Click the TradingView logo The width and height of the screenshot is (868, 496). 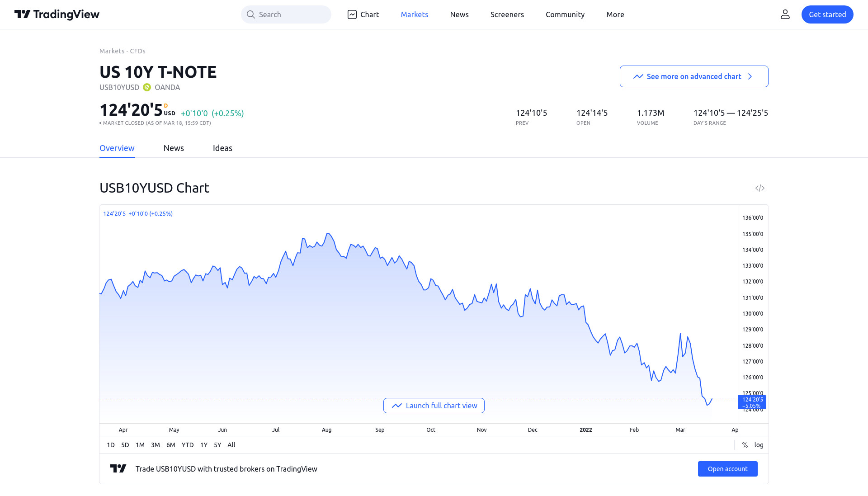57,14
